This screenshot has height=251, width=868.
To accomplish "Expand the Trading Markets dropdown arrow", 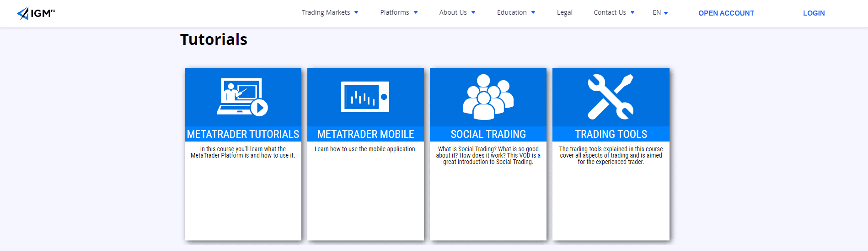I will click(x=356, y=13).
